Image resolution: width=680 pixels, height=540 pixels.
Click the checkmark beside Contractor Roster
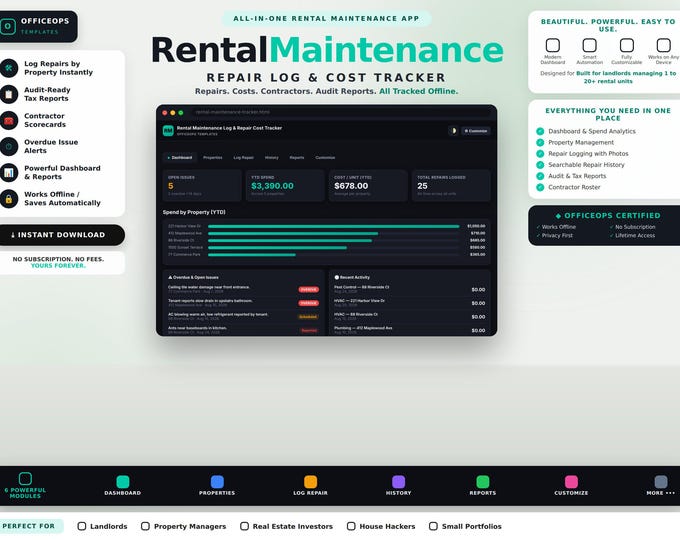(540, 187)
